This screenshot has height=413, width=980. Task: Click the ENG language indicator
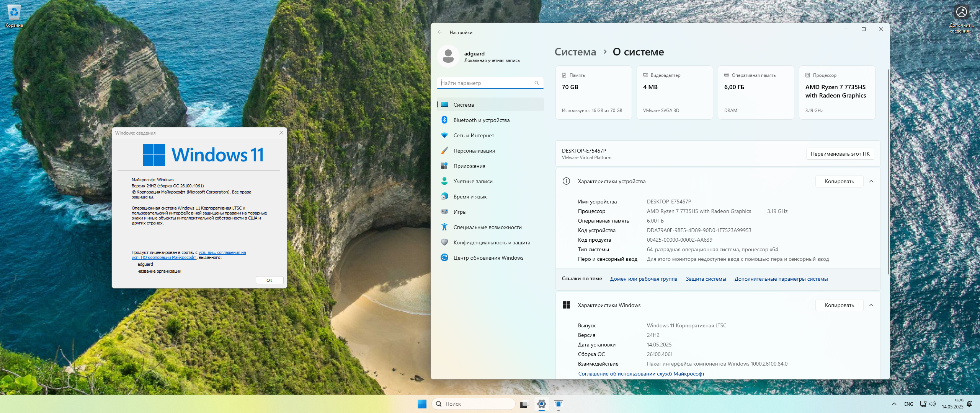(x=909, y=404)
